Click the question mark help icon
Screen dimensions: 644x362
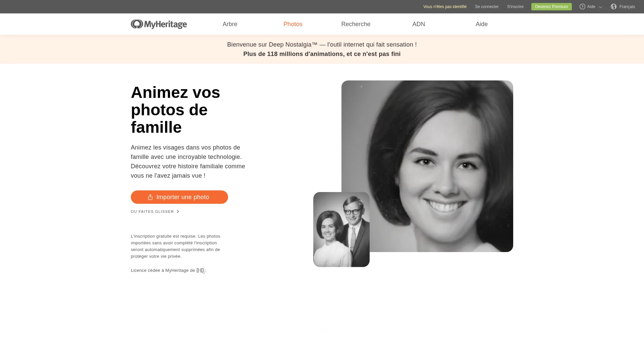click(582, 7)
